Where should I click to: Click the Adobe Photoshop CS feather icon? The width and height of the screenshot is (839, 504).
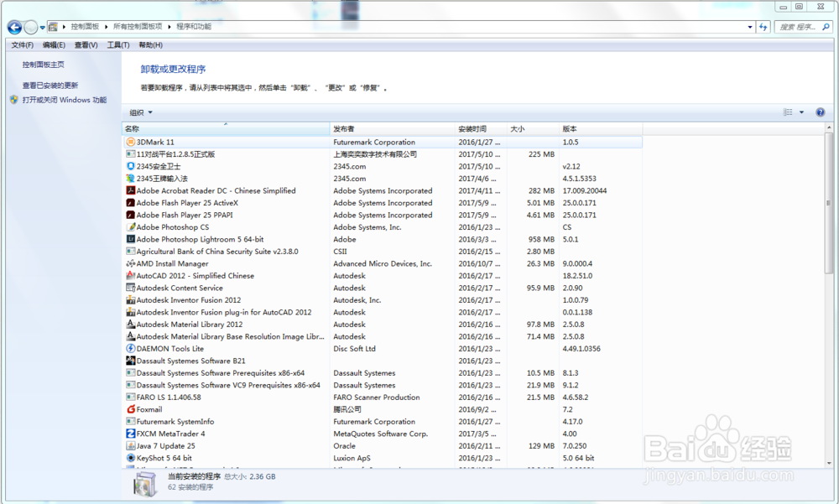point(131,227)
